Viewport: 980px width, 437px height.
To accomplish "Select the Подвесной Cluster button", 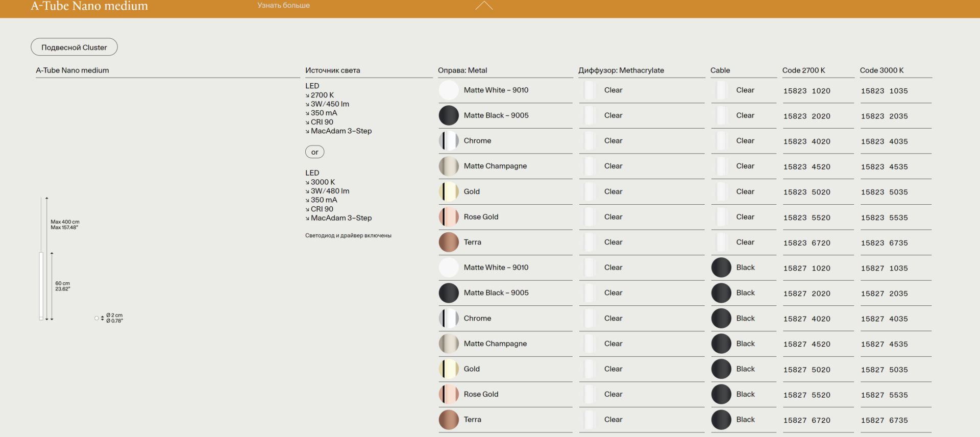I will click(x=74, y=47).
